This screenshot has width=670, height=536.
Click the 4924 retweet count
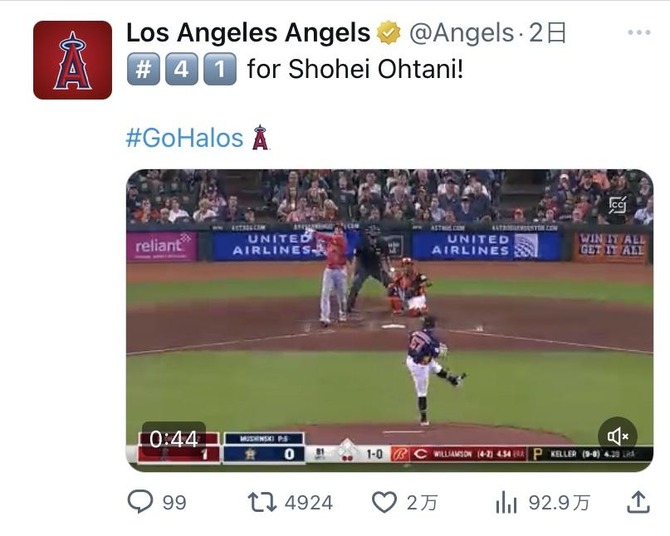coord(309,502)
